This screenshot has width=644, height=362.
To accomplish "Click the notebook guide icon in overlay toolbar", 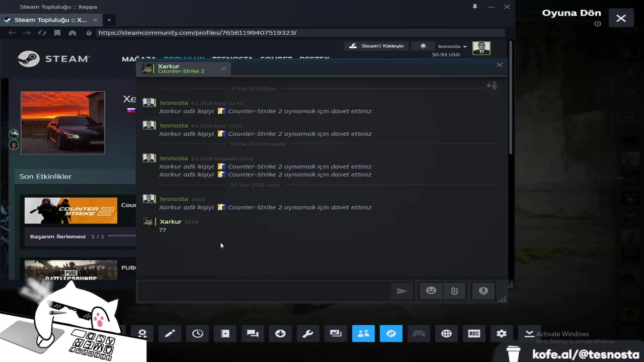I will coord(225,333).
